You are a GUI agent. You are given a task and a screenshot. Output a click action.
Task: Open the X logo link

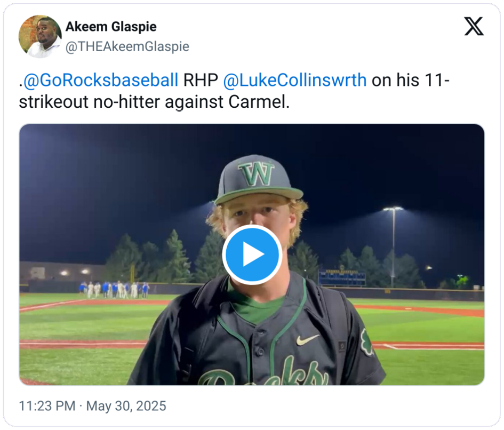(474, 26)
